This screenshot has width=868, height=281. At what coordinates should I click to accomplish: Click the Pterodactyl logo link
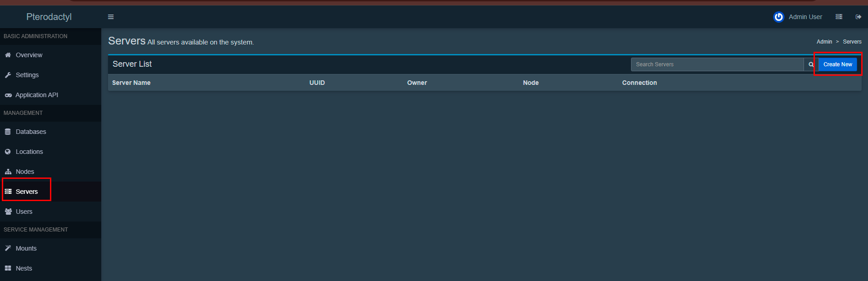click(x=49, y=17)
